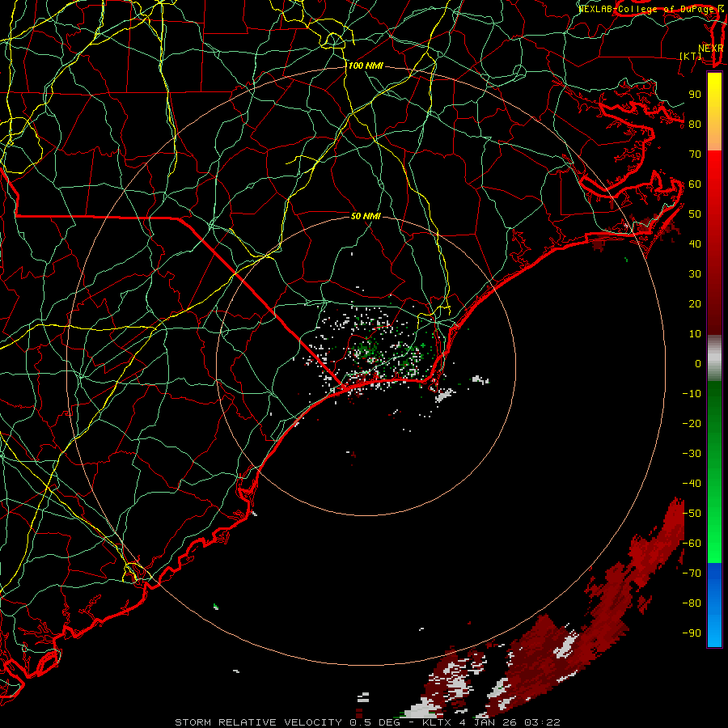Screen dimensions: 728x728
Task: Click the "NEXR" label at top right
Action: 711,49
